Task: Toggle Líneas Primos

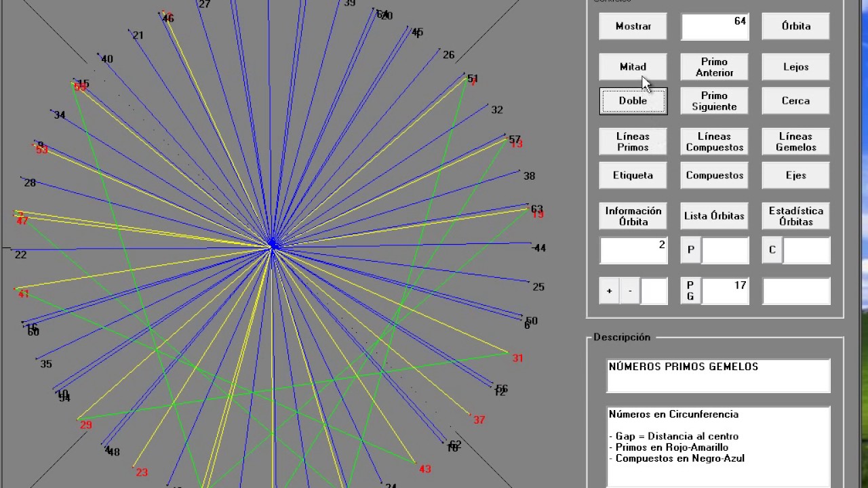Action: coord(633,142)
